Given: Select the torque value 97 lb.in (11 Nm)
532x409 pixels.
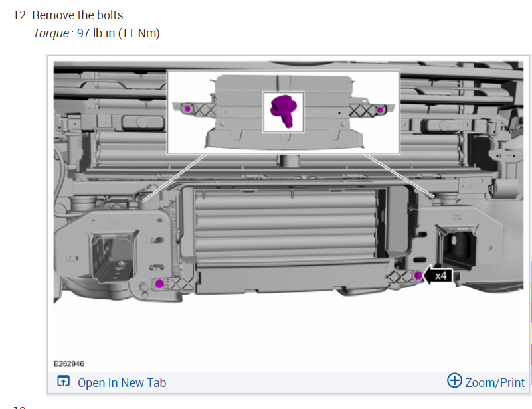Looking at the screenshot, I should pos(118,33).
